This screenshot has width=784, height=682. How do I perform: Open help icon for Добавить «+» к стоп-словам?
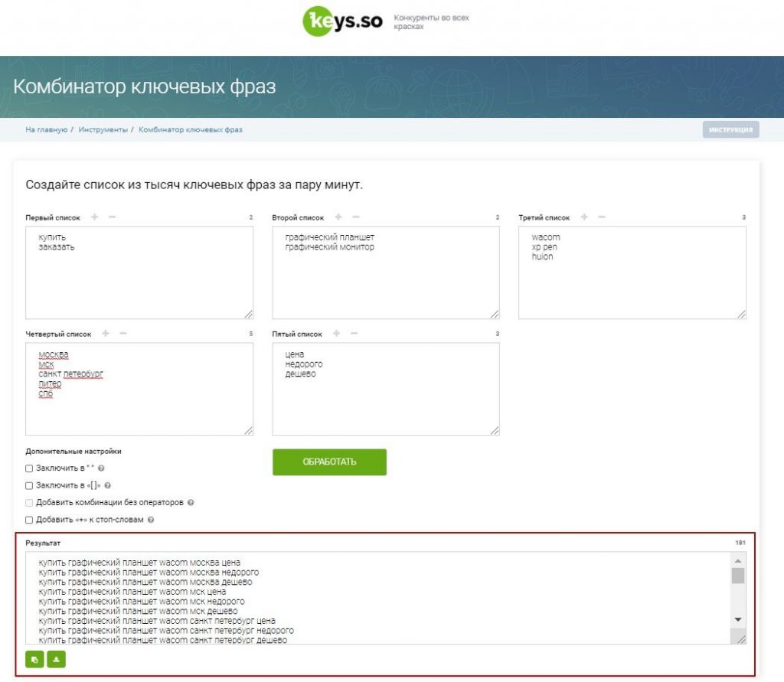click(151, 520)
